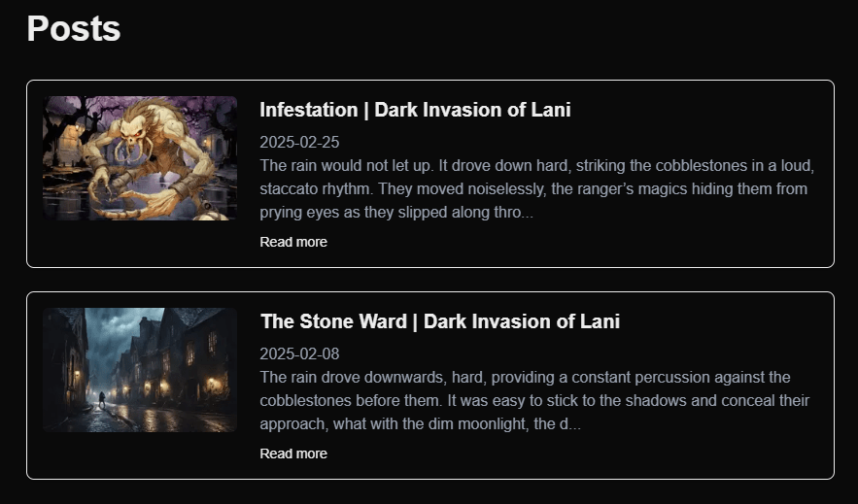Click the rainy street thumbnail image

tap(140, 370)
